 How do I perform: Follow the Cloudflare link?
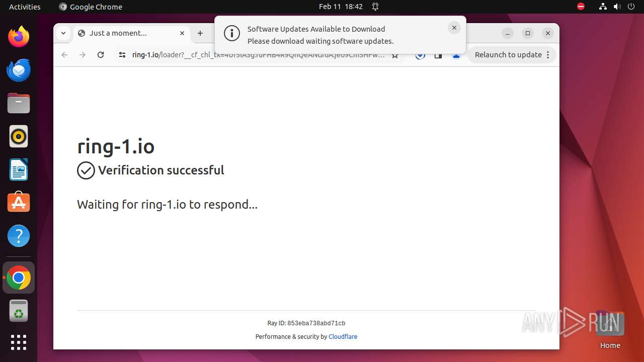pos(343,337)
